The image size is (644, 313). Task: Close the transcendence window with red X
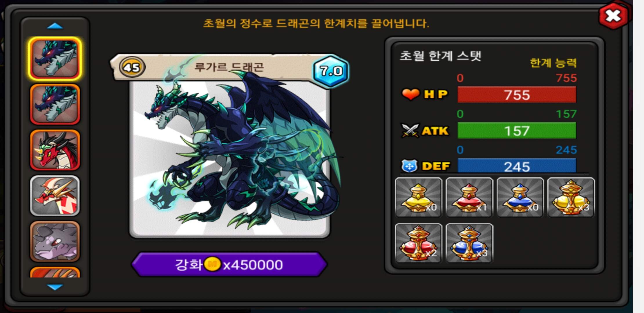coord(613,16)
